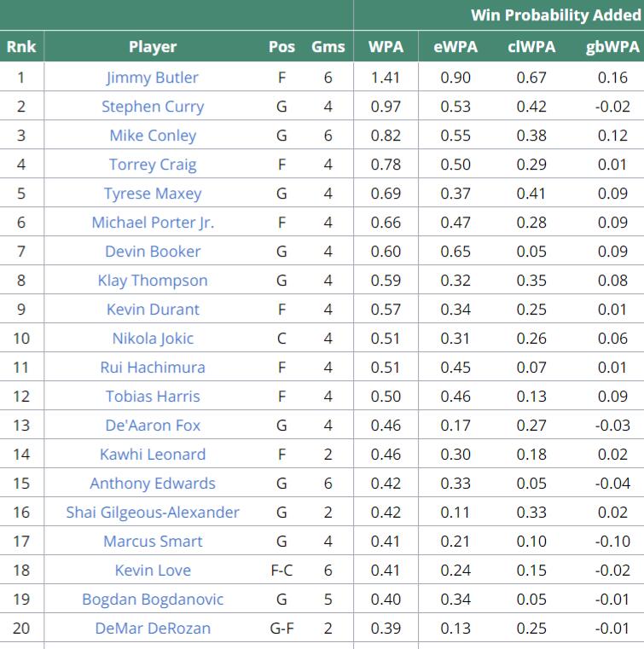644x649 pixels.
Task: Click Klay Thompson's name
Action: [153, 281]
